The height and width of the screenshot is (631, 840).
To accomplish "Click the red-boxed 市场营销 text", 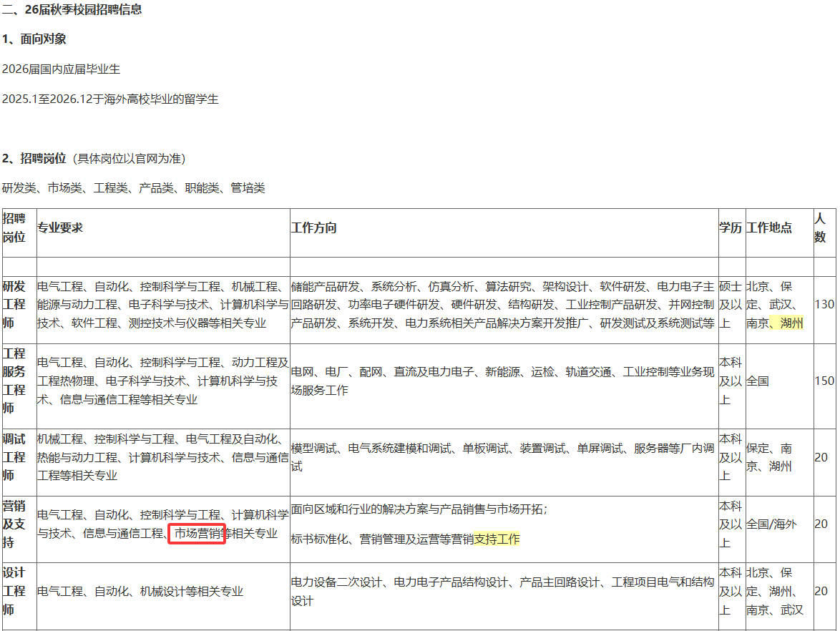I will pyautogui.click(x=197, y=534).
